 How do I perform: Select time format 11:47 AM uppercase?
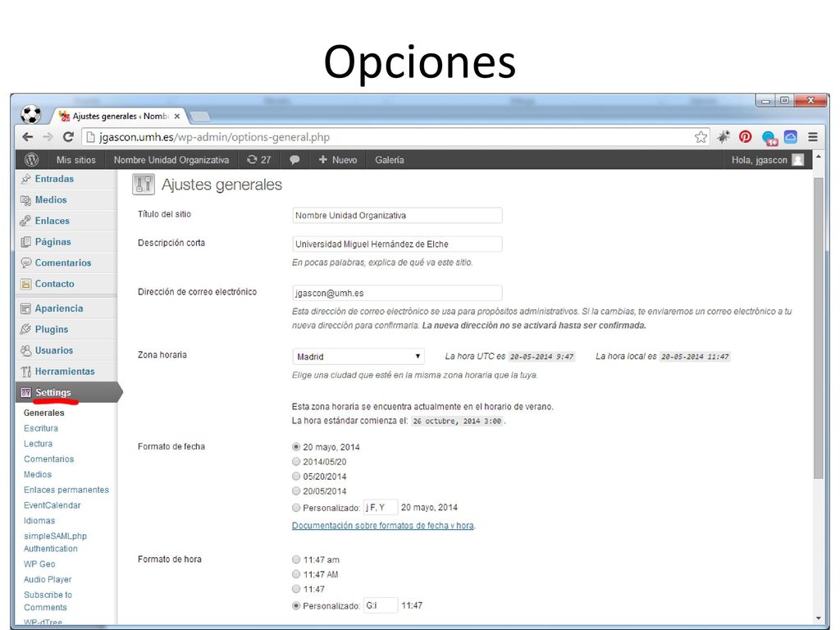(x=295, y=574)
